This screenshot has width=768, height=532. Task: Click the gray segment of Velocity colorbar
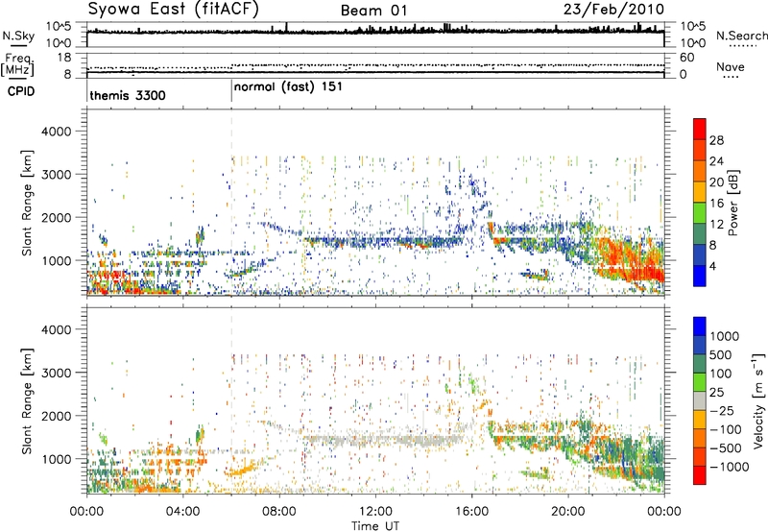click(x=700, y=400)
